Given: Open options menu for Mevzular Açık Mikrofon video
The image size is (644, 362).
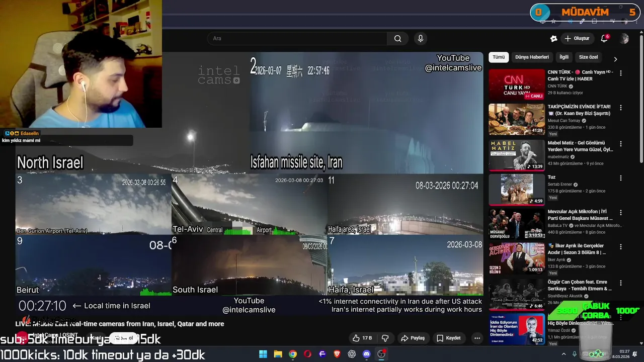Looking at the screenshot, I should 620,213.
